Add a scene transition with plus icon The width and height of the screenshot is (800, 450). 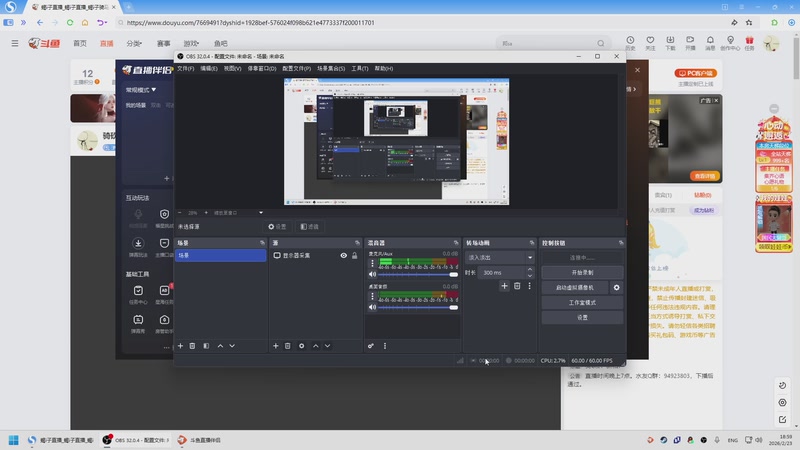504,286
